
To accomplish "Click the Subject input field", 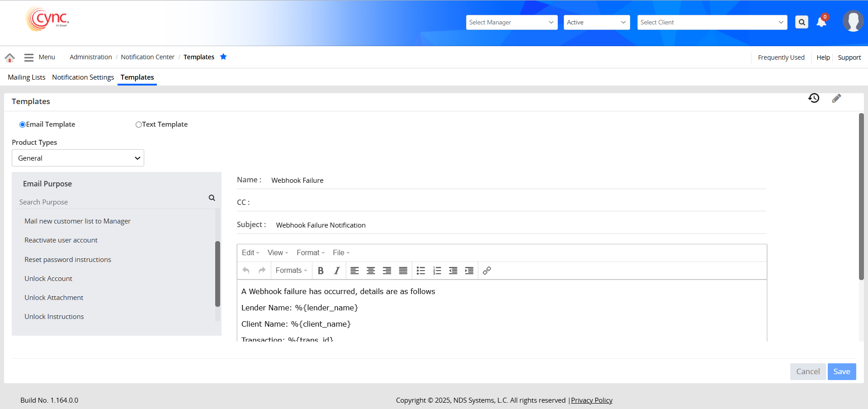I will click(x=520, y=225).
